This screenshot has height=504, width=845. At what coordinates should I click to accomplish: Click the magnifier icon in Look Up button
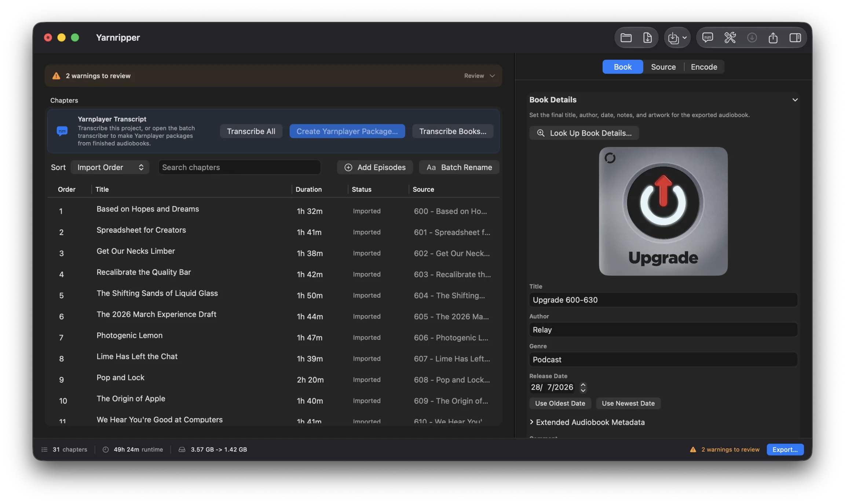541,133
